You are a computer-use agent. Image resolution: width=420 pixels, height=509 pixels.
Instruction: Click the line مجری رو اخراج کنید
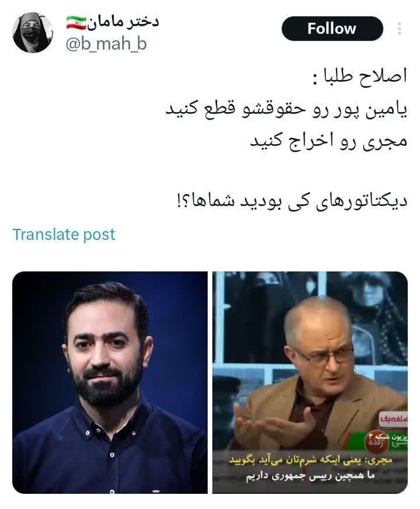(x=328, y=141)
